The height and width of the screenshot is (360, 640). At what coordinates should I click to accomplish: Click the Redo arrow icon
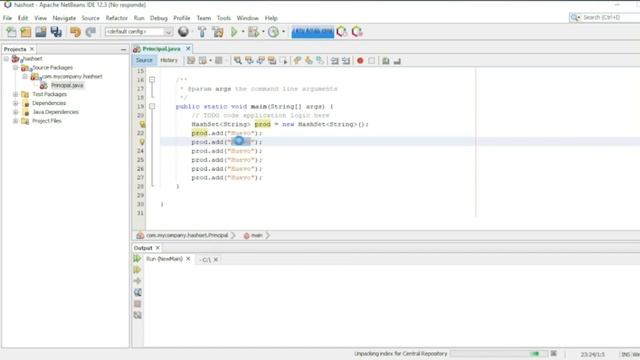[x=91, y=32]
